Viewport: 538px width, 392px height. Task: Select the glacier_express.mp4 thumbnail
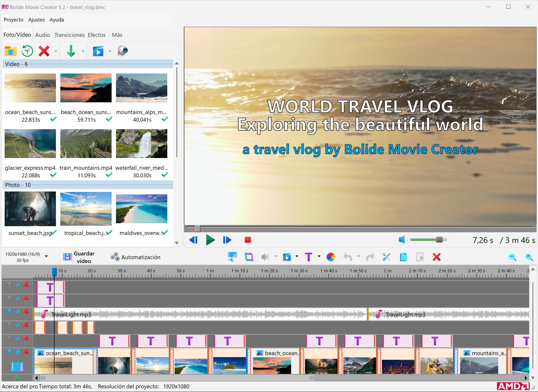click(30, 144)
